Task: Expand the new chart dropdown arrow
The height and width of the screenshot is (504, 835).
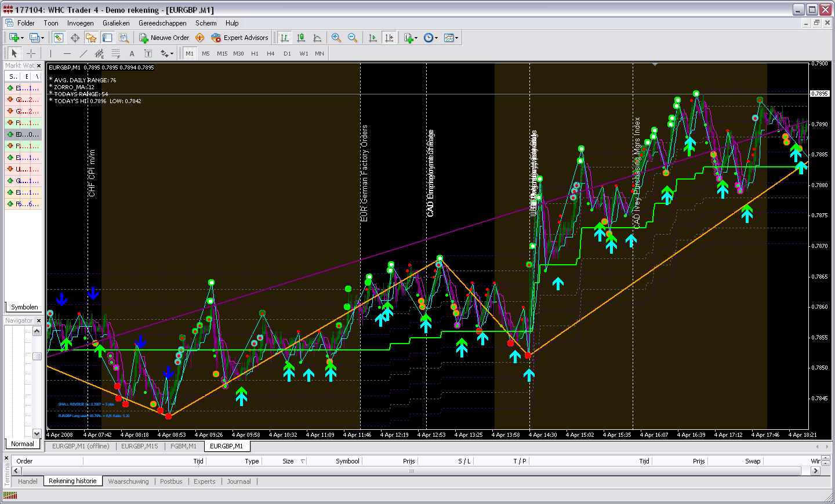Action: 23,38
